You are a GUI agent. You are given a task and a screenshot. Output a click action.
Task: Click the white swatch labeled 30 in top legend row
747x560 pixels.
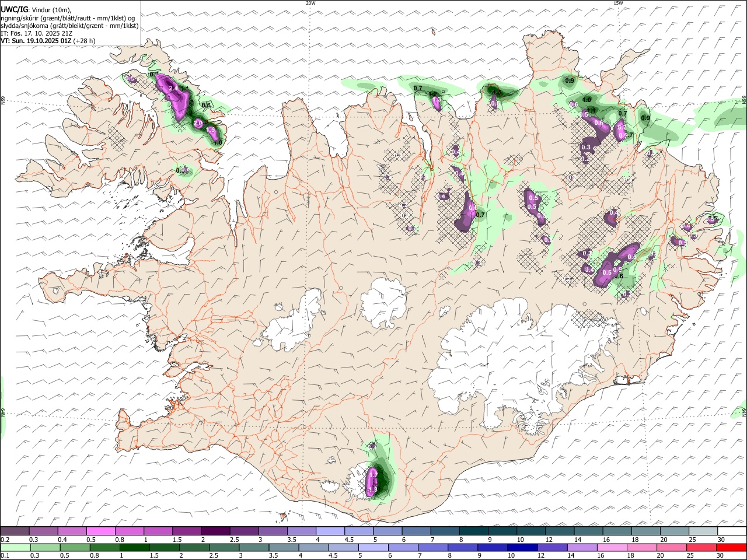[x=731, y=531]
